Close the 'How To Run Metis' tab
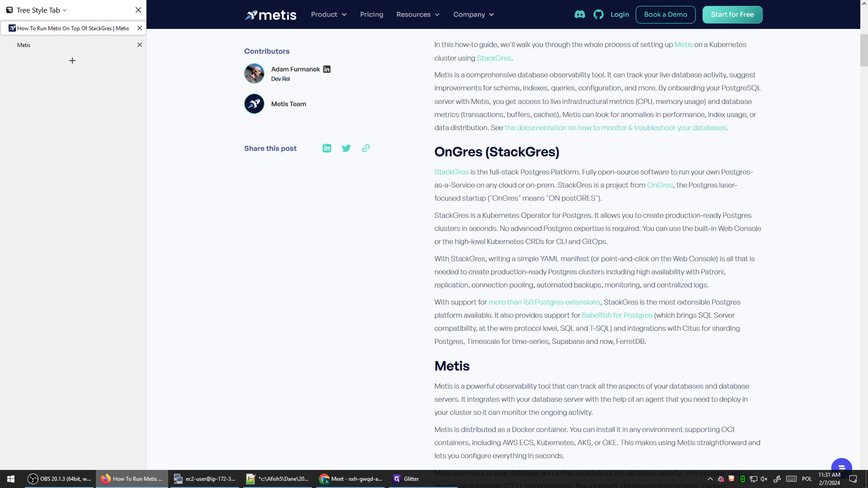Viewport: 868px width, 488px height. click(140, 28)
